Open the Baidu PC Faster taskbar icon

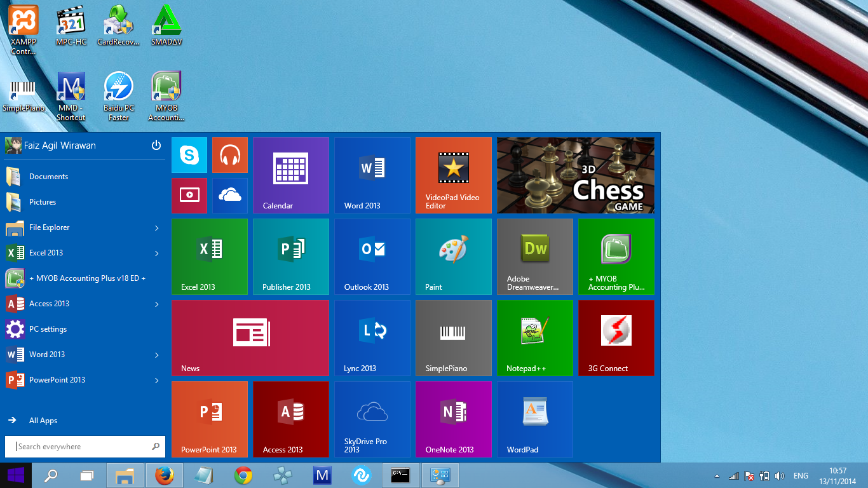tap(362, 475)
